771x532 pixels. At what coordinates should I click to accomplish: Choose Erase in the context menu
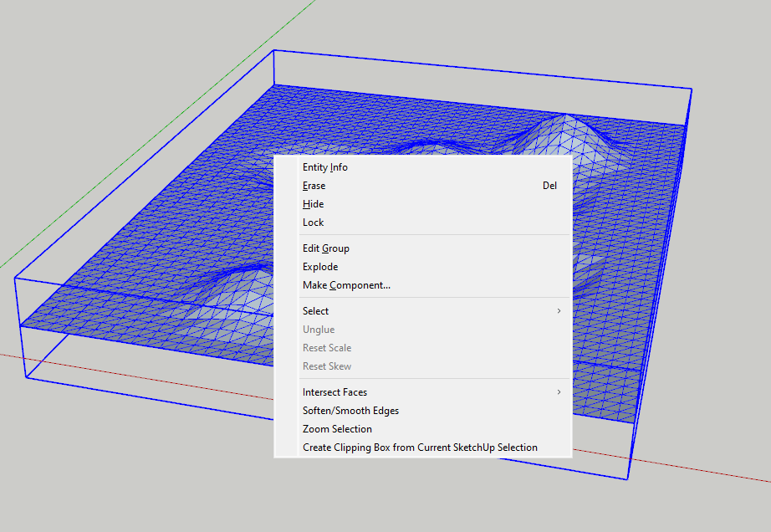click(314, 186)
